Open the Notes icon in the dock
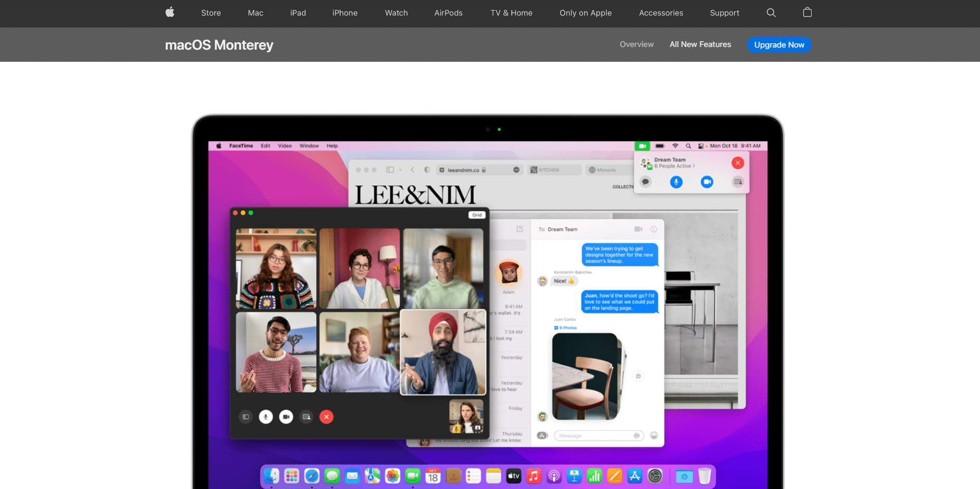This screenshot has width=980, height=489. (493, 476)
